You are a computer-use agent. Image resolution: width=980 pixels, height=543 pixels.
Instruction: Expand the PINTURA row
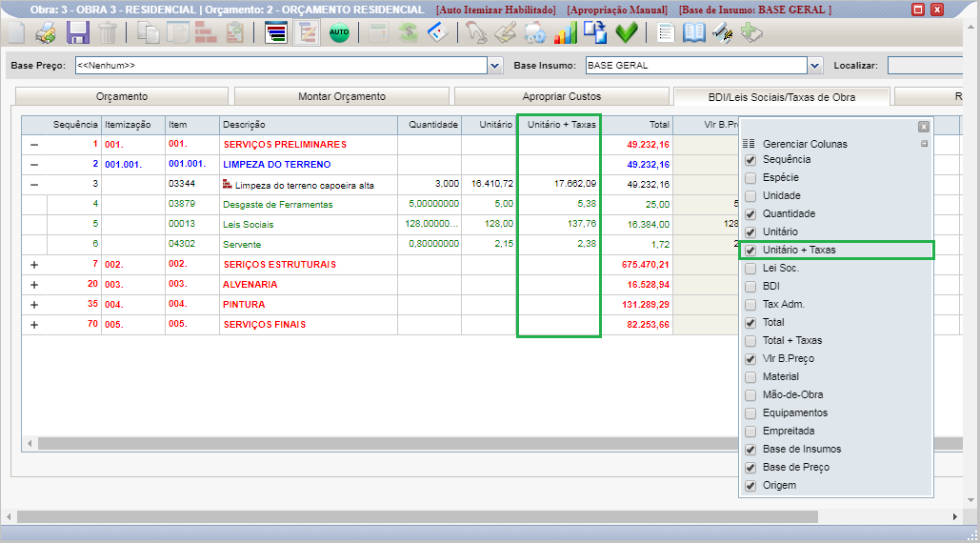click(34, 304)
